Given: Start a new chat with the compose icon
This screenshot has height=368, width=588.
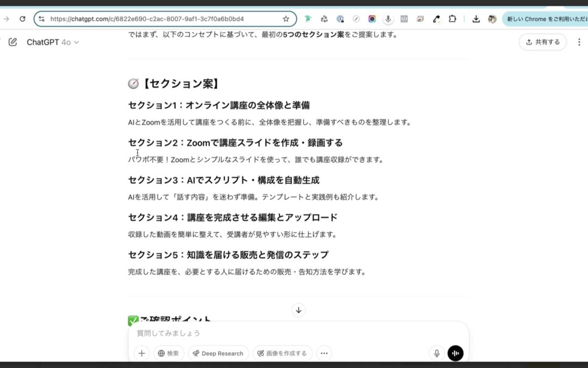Looking at the screenshot, I should pos(13,42).
